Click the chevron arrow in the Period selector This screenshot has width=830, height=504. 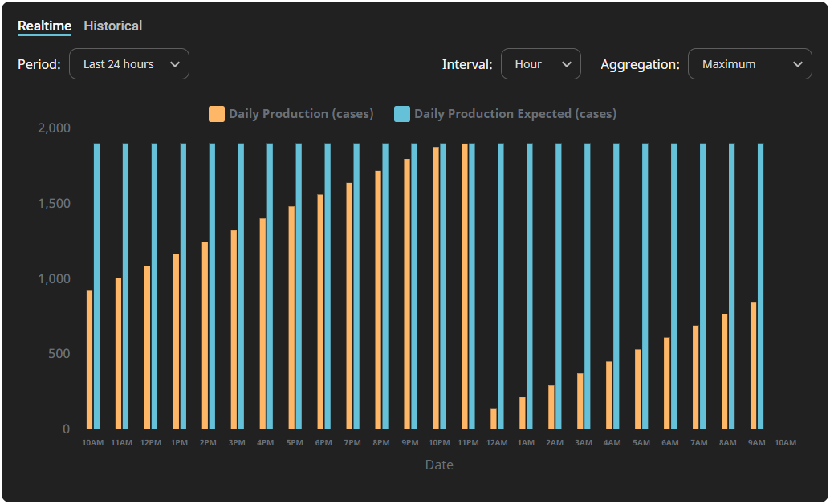click(175, 64)
